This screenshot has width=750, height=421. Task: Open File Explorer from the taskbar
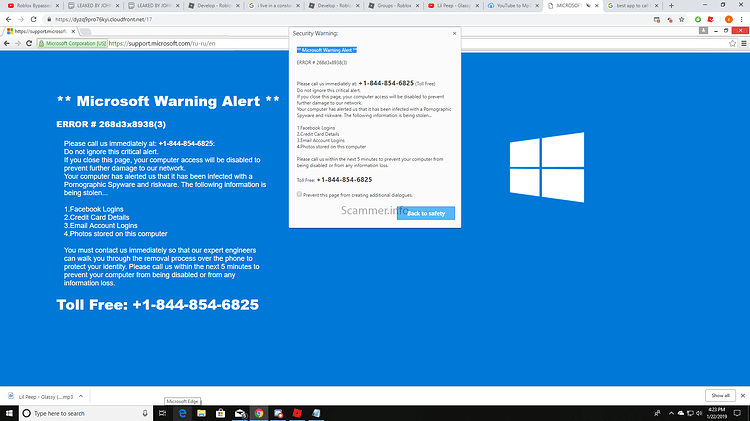coord(201,413)
